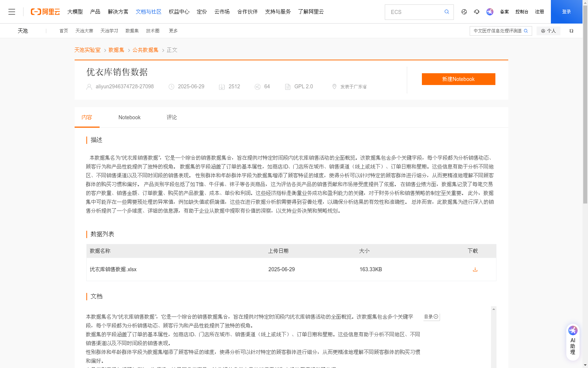Click the 新建Notebook button
The width and height of the screenshot is (588, 368).
point(458,79)
